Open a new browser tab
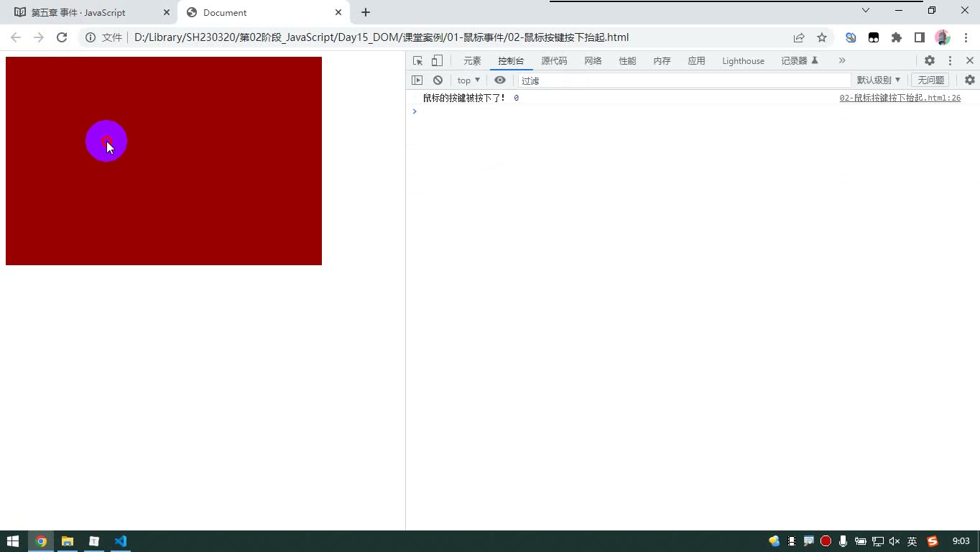This screenshot has height=552, width=980. [366, 12]
